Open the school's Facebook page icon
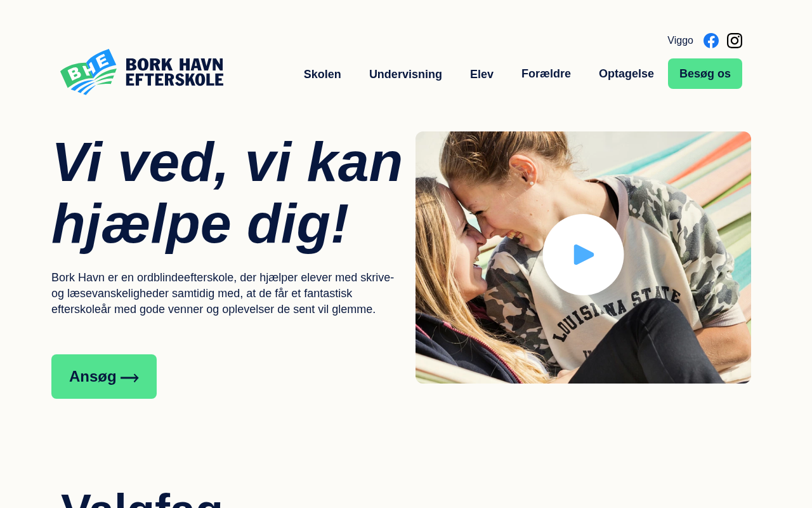This screenshot has width=812, height=508. click(x=711, y=41)
